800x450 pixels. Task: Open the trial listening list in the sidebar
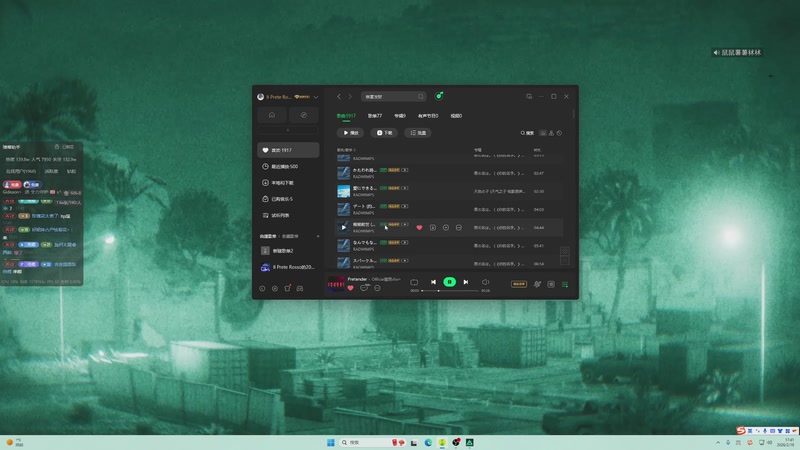(288, 215)
